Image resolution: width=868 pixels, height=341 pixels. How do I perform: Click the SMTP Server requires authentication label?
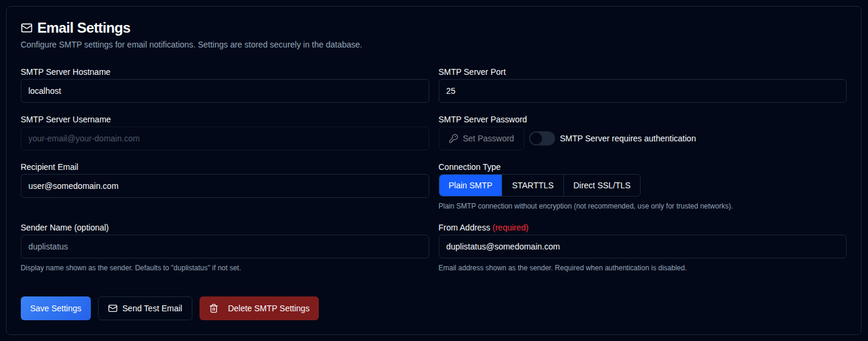(x=628, y=138)
